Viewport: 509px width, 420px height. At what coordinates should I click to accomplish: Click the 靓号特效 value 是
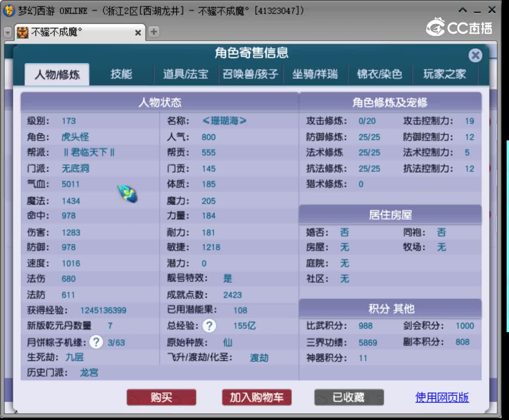(x=227, y=278)
